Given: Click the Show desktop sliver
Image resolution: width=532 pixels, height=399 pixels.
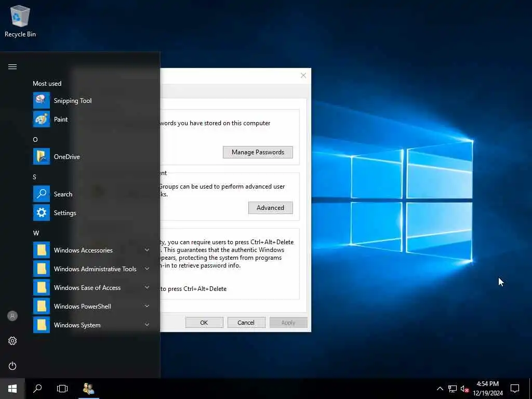Looking at the screenshot, I should click(530, 389).
